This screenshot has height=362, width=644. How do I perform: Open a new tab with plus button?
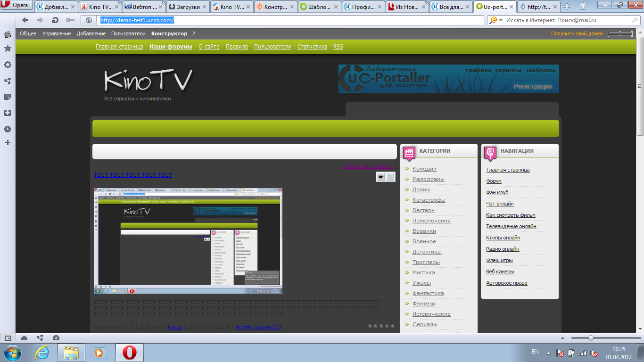pos(567,7)
